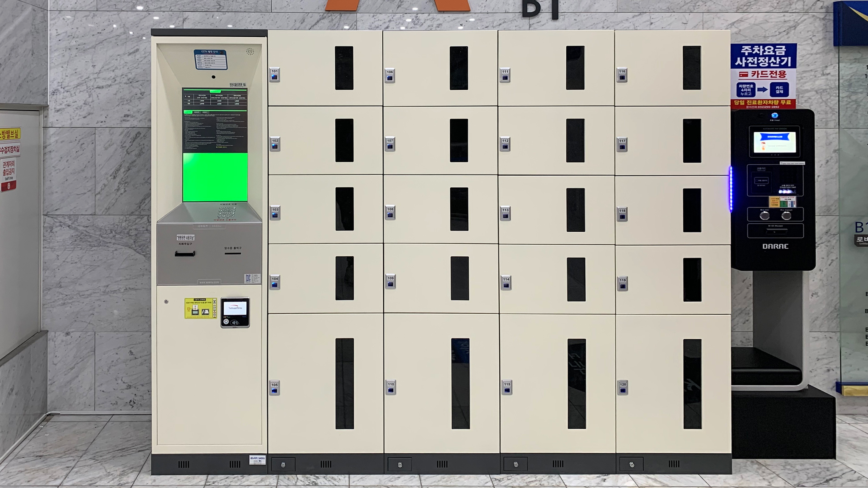The image size is (868, 488).
Task: Tap the bright green area of locker screen
Action: pos(215,177)
